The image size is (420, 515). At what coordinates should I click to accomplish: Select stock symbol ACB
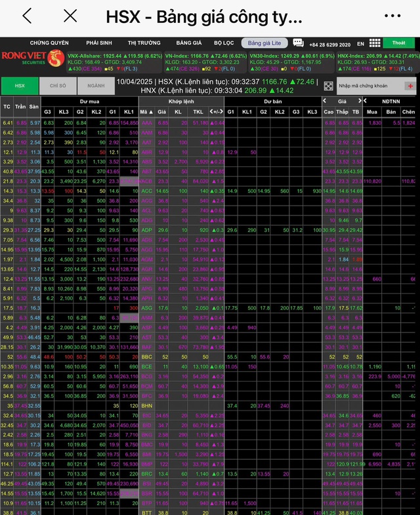coord(147,181)
